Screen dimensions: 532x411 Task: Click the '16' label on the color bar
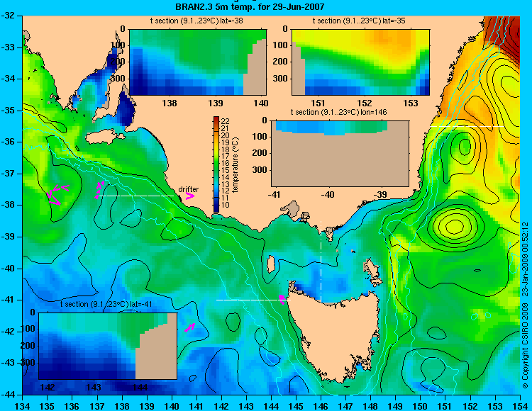[x=226, y=163]
